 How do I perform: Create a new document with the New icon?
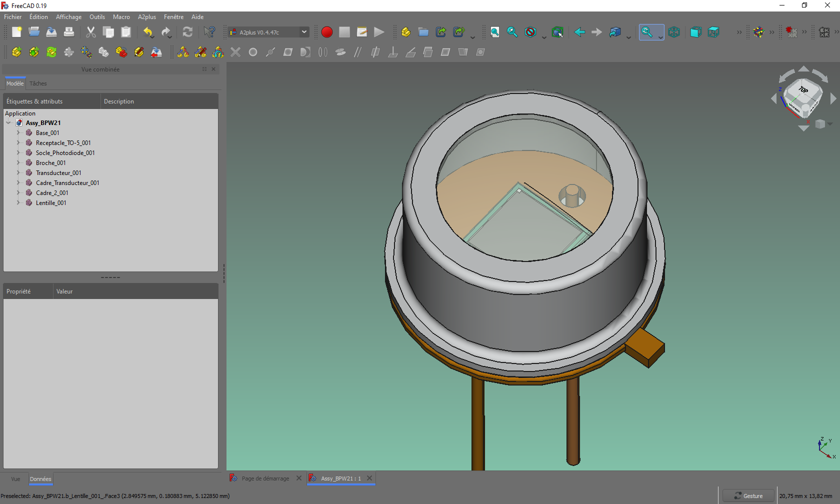16,32
